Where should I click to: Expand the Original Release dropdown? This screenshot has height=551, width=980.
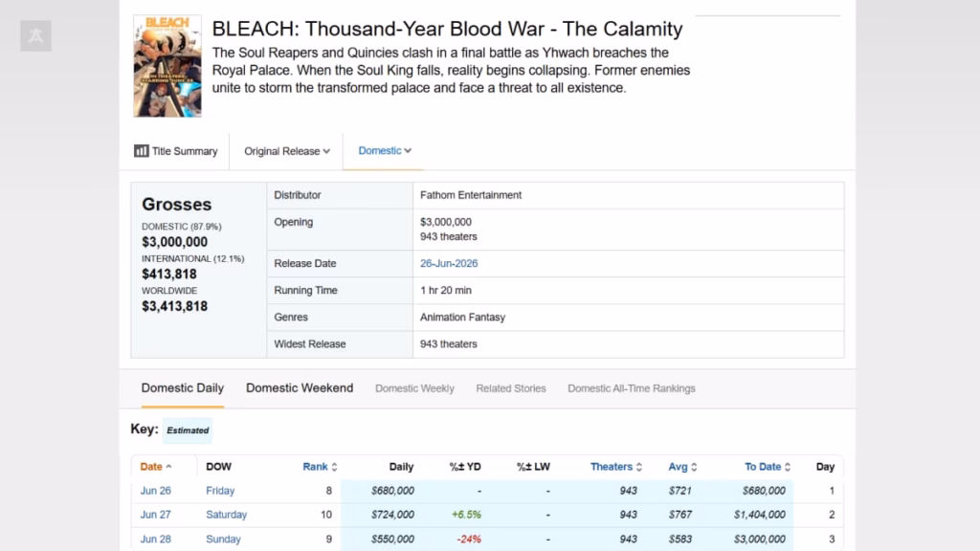pyautogui.click(x=287, y=151)
